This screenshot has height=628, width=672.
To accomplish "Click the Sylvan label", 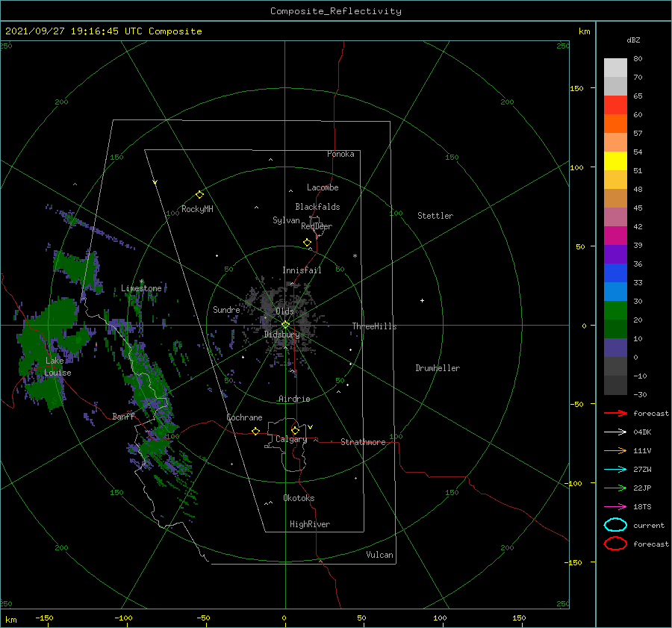I will point(286,220).
